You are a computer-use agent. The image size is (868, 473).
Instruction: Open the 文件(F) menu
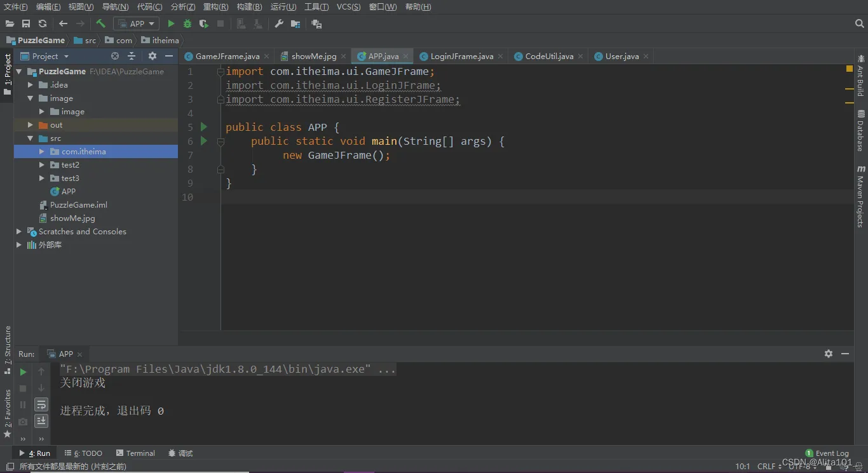point(16,7)
